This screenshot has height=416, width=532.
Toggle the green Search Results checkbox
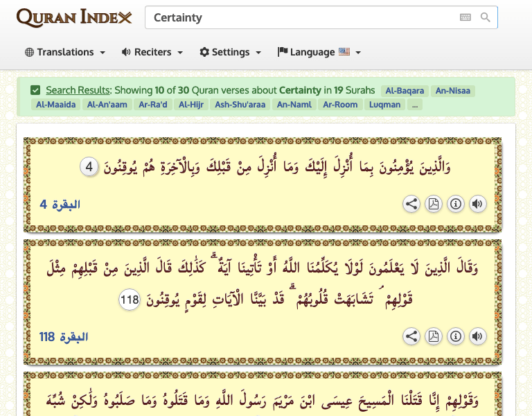coord(35,90)
